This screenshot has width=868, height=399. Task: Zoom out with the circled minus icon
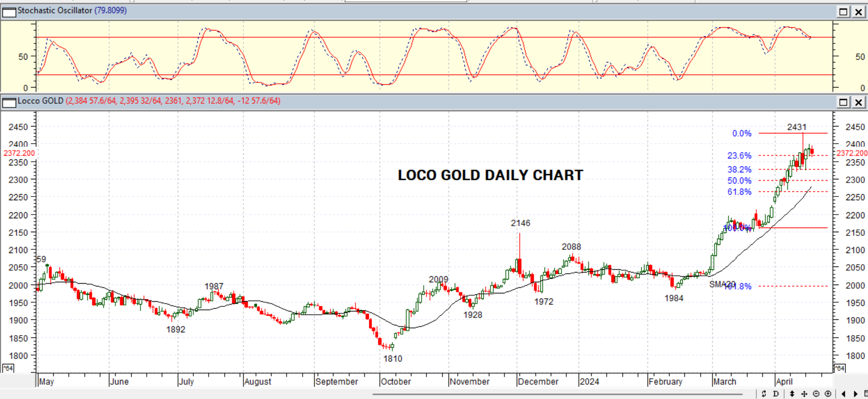(x=817, y=394)
